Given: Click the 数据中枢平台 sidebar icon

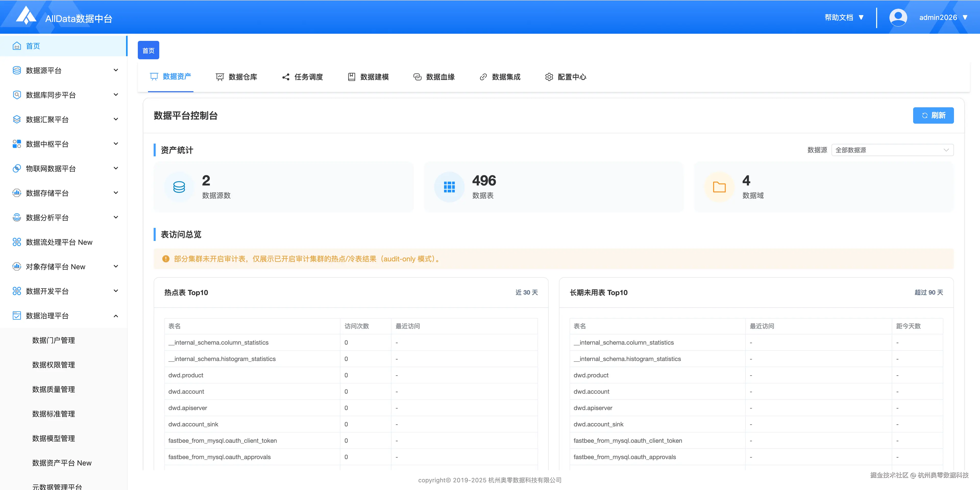Looking at the screenshot, I should click(17, 144).
